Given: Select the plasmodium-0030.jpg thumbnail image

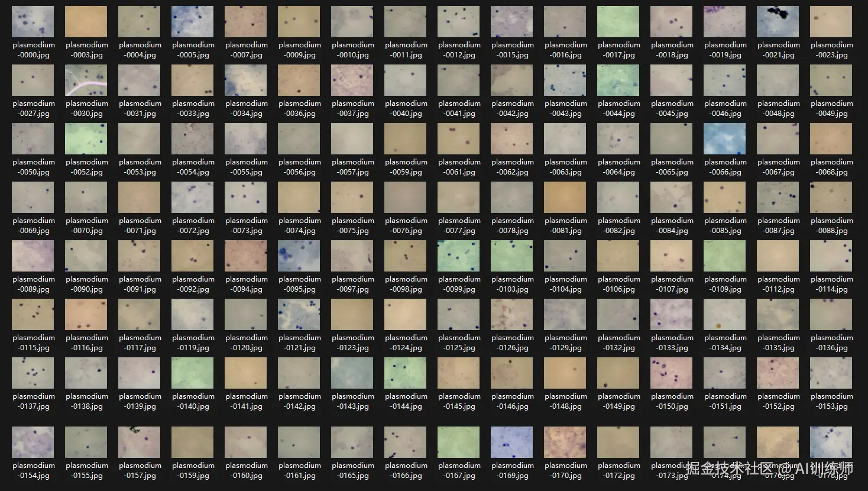Looking at the screenshot, I should pos(86,80).
